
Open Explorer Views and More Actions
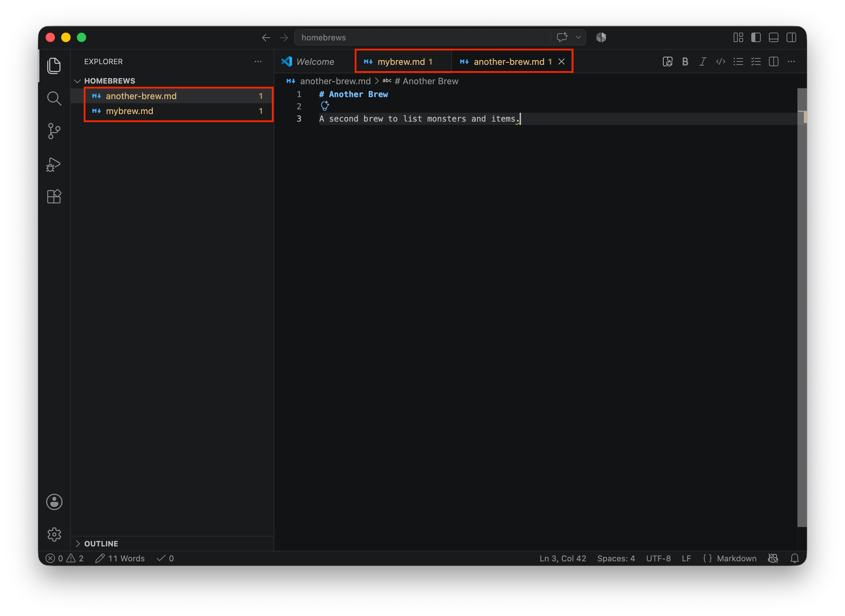pos(258,61)
